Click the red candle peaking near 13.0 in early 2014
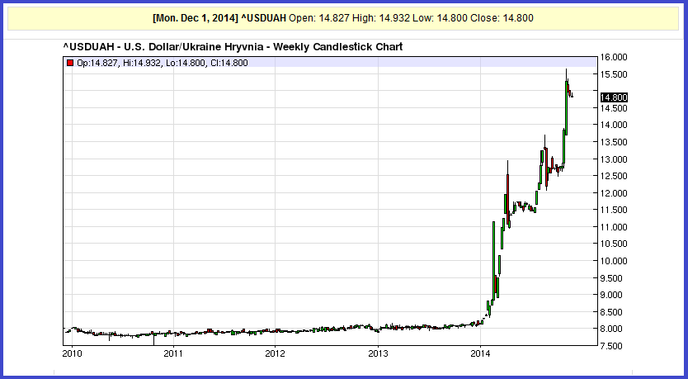The height and width of the screenshot is (379, 688). 508,193
